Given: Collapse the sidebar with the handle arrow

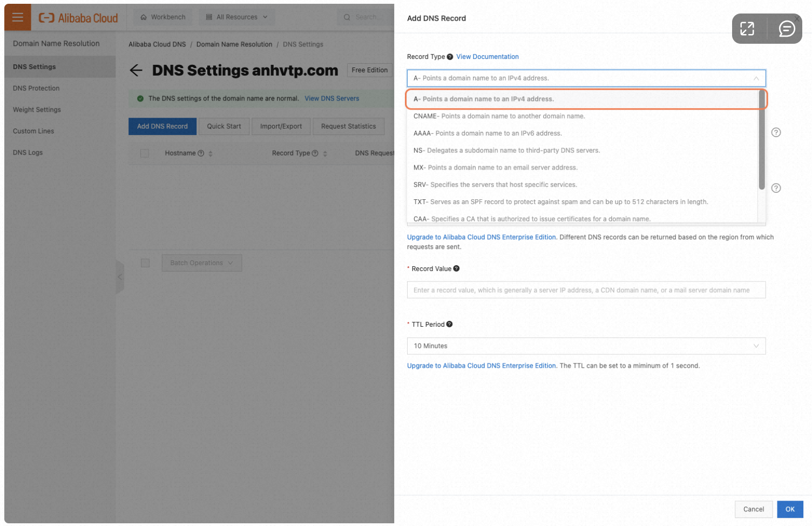Looking at the screenshot, I should pos(120,277).
